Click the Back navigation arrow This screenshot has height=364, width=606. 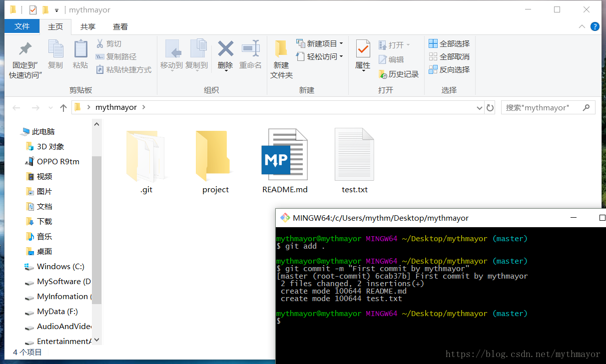click(x=16, y=108)
